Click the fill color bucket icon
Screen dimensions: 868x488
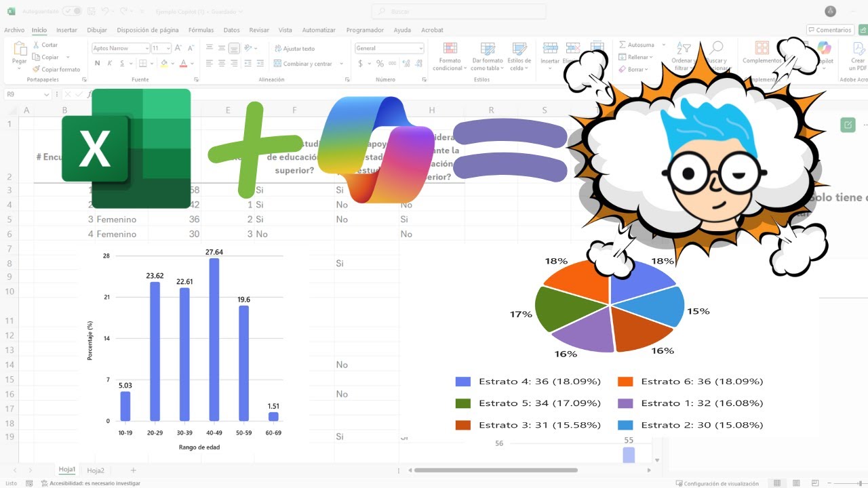tap(163, 63)
